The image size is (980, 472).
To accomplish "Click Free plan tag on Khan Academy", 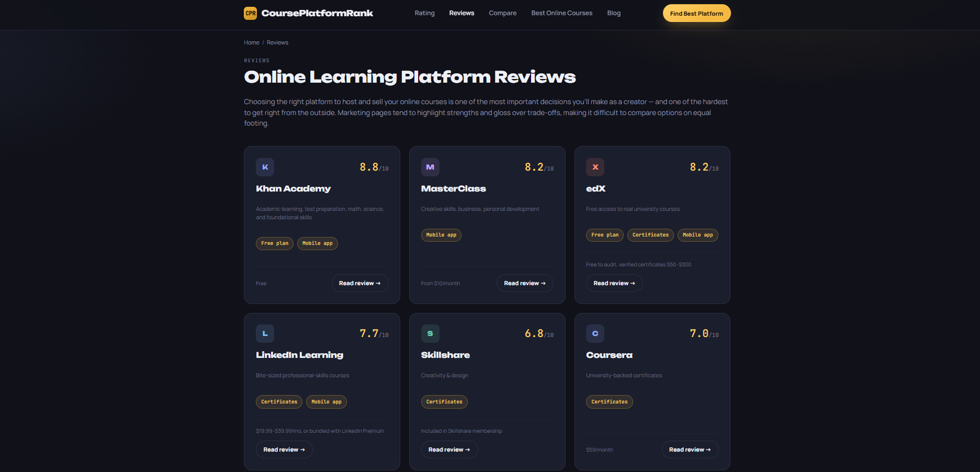I will 275,243.
